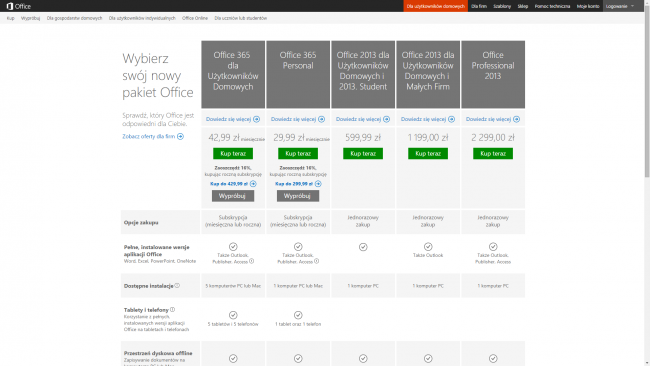Image resolution: width=650 pixels, height=366 pixels.
Task: Click checkmark above 5 tabletów i 5 telefonów
Action: [x=233, y=315]
